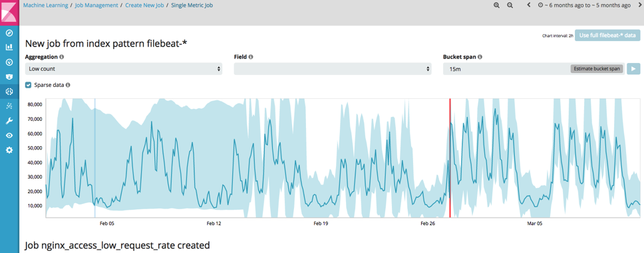Screen dimensions: 644x253
Task: Zoom in with the plus magnifier
Action: pyautogui.click(x=496, y=5)
